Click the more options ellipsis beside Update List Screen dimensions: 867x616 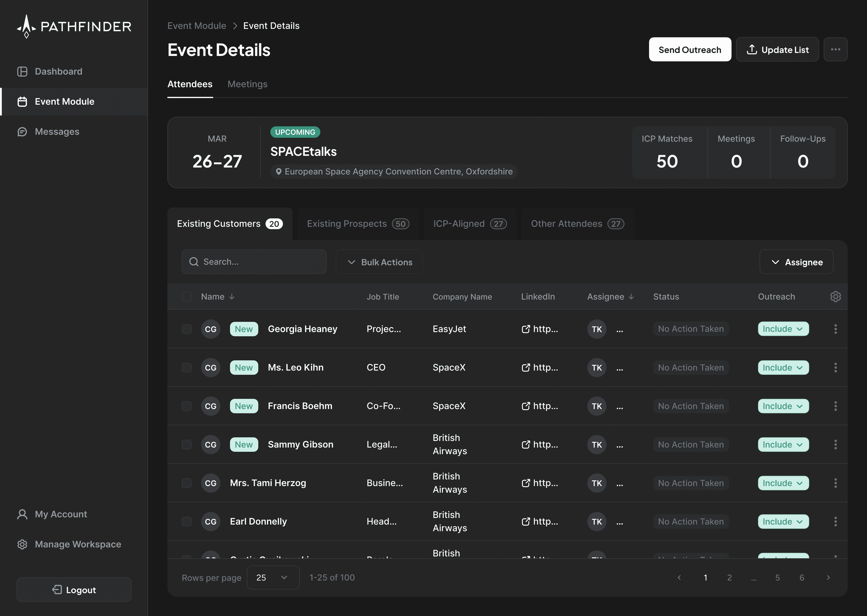pyautogui.click(x=835, y=49)
